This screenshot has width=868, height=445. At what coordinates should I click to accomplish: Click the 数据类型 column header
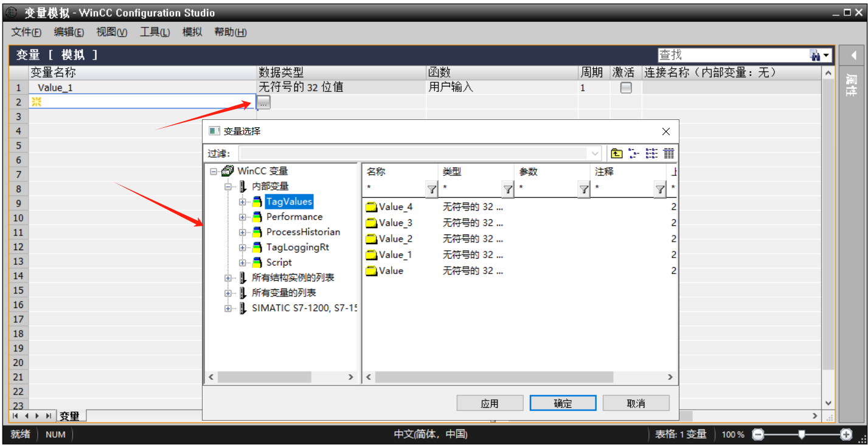pos(341,72)
